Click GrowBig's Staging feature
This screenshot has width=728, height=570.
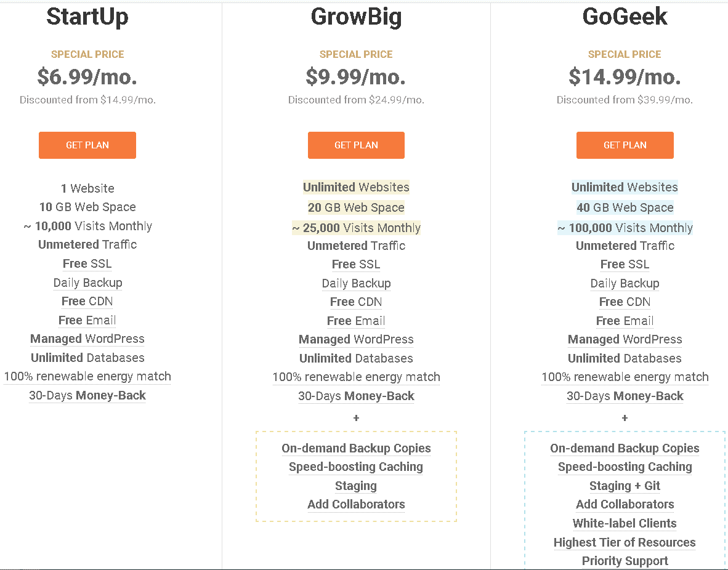click(x=356, y=486)
